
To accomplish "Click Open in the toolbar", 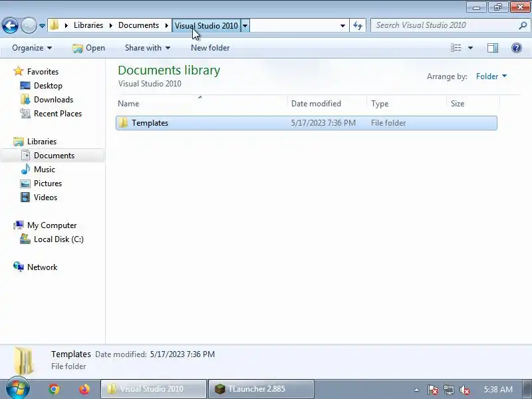I will tap(89, 48).
